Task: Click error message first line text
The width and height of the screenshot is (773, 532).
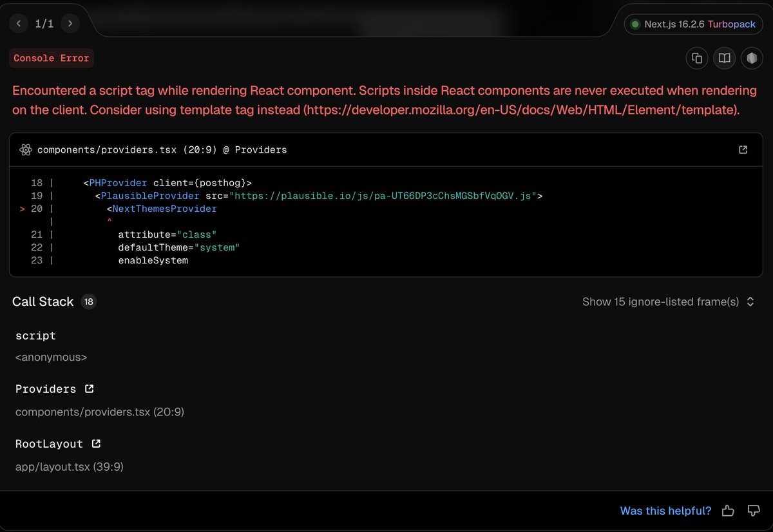Action: pyautogui.click(x=385, y=90)
